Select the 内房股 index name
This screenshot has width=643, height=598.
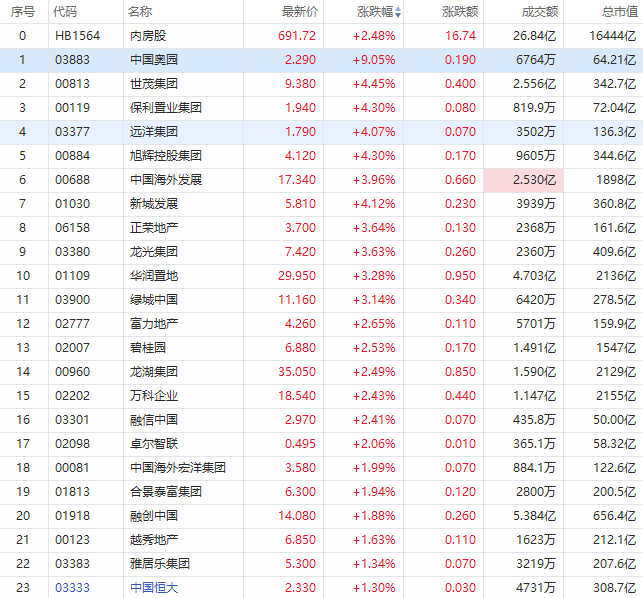point(148,36)
